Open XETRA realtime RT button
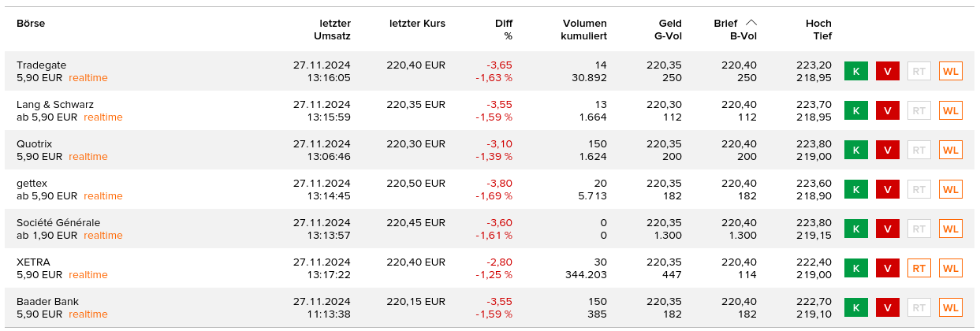Screen dimensions: 980x331 point(919,269)
